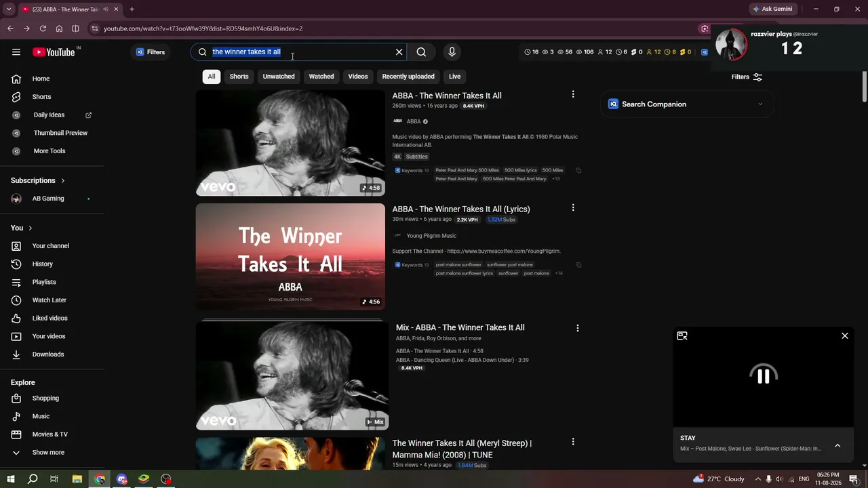The image size is (868, 488).
Task: Open the lyrics video thumbnail, 4:56
Action: click(290, 257)
